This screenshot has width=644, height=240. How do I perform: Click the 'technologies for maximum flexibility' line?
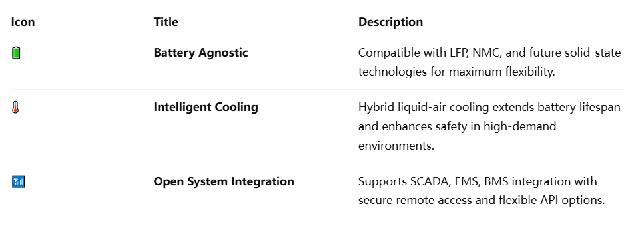pos(457,72)
